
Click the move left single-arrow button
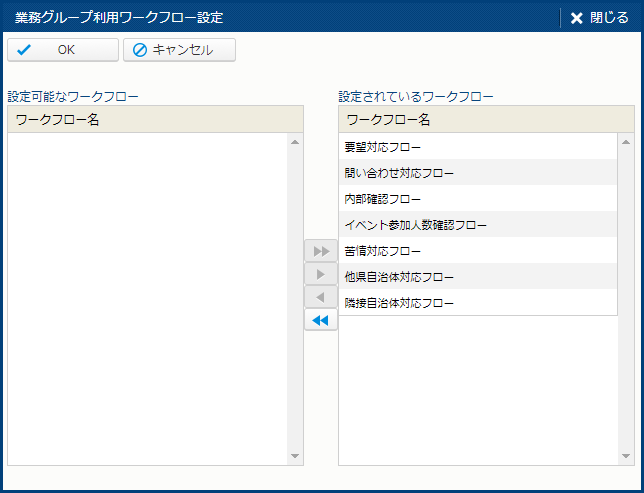point(320,298)
